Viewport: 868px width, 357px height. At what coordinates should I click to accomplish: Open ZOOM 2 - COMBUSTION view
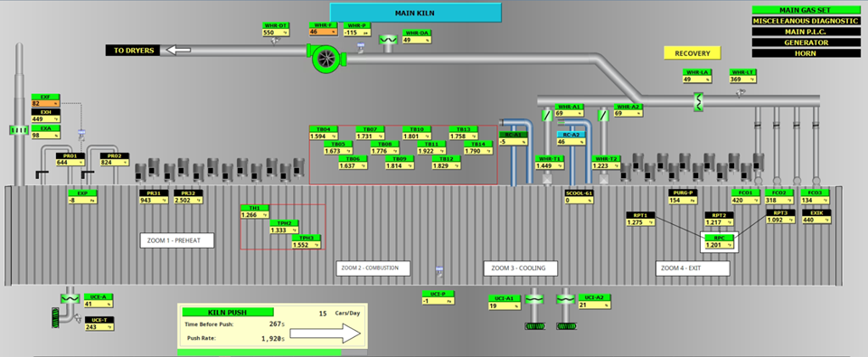coord(373,268)
